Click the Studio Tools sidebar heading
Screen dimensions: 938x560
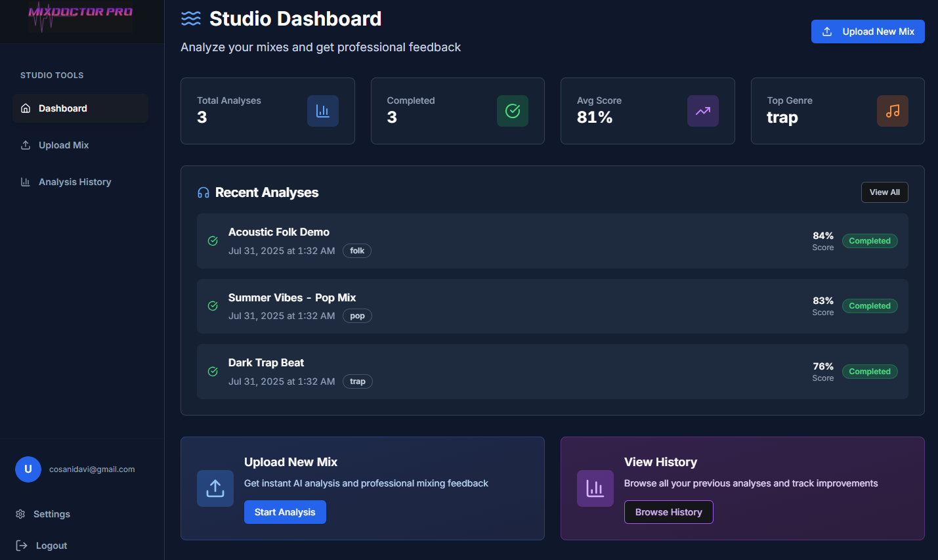(x=52, y=75)
